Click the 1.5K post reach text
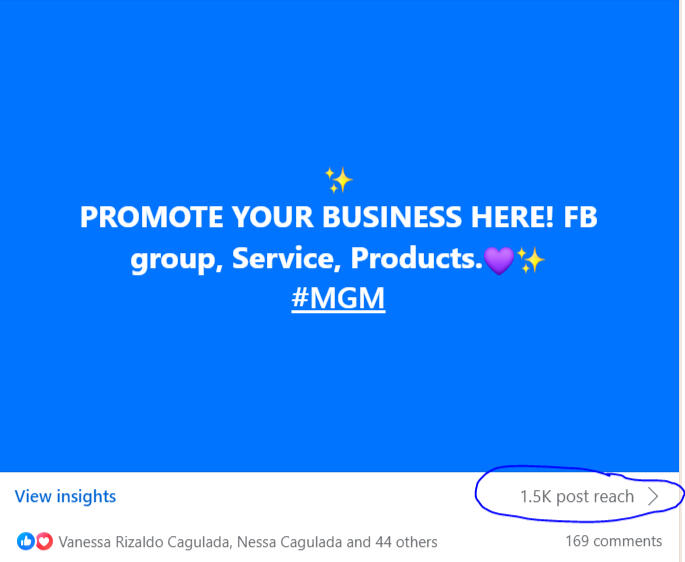Screen dimensions: 685x562 click(577, 496)
